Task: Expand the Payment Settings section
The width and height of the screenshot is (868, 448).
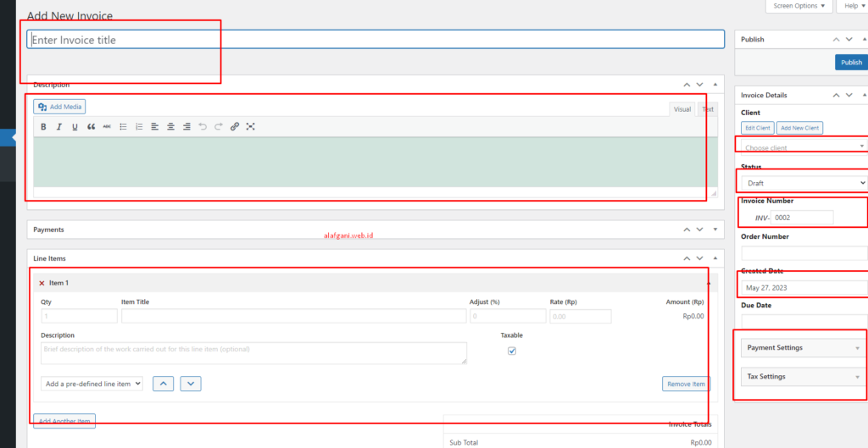Action: [802, 348]
